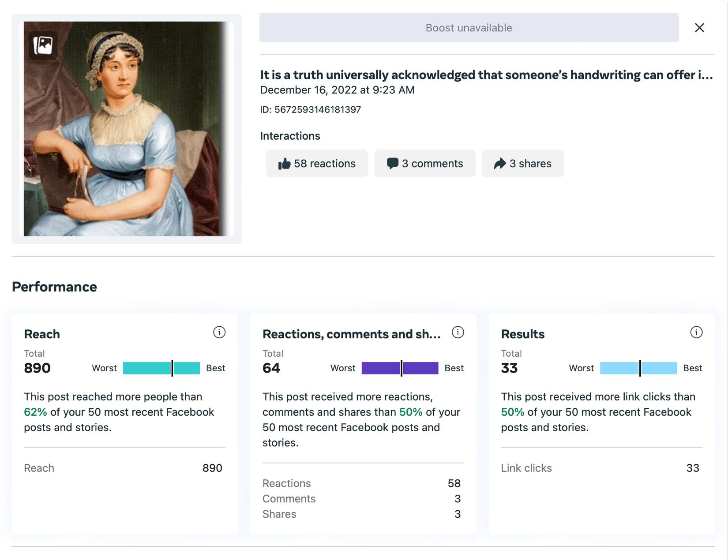Click the Link clicks row
Viewport: 728px width, 560px height.
[x=601, y=468]
